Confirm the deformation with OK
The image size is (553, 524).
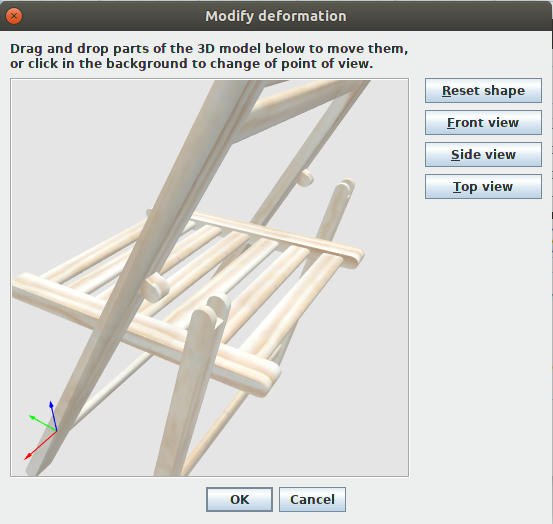coord(239,499)
